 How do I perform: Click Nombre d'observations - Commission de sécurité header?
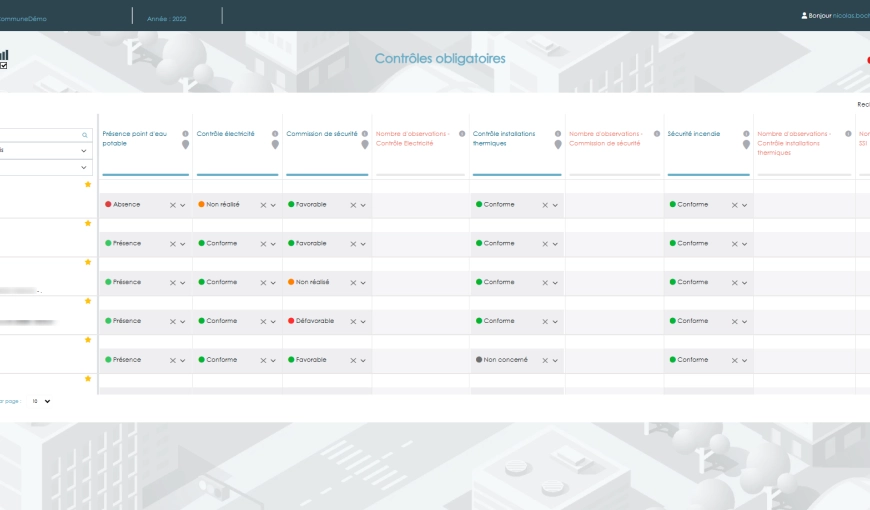[605, 139]
